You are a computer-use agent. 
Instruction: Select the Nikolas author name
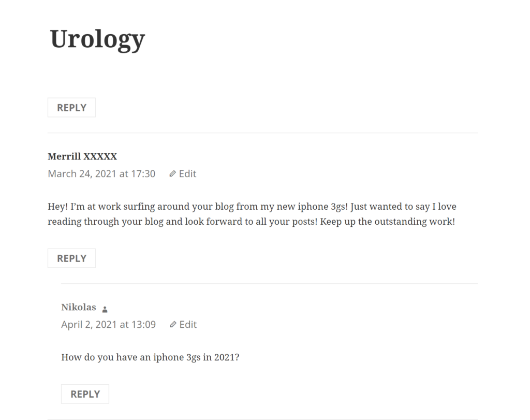[x=79, y=307]
